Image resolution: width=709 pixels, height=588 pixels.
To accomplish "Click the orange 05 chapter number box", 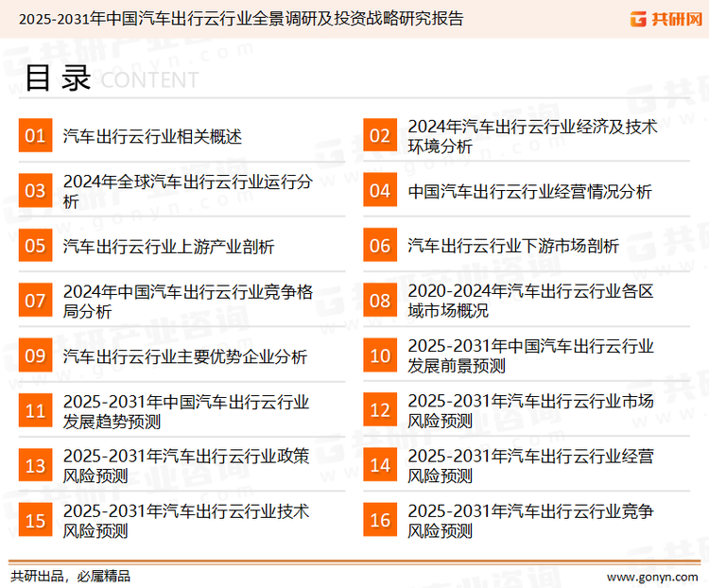I will pyautogui.click(x=35, y=246).
